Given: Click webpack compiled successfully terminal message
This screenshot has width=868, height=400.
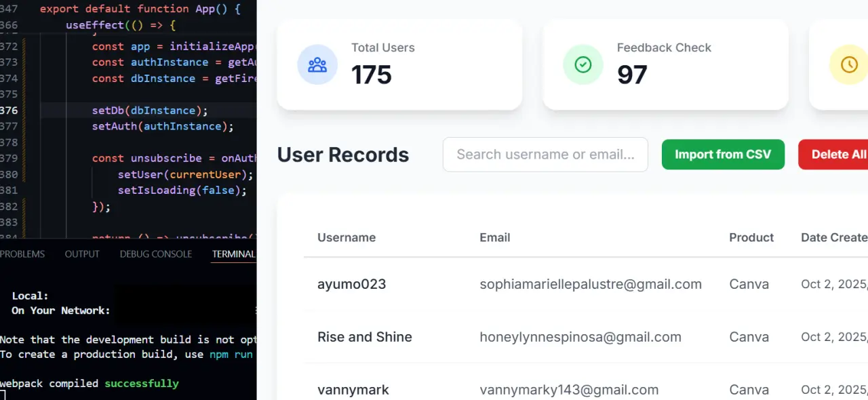Looking at the screenshot, I should (90, 383).
